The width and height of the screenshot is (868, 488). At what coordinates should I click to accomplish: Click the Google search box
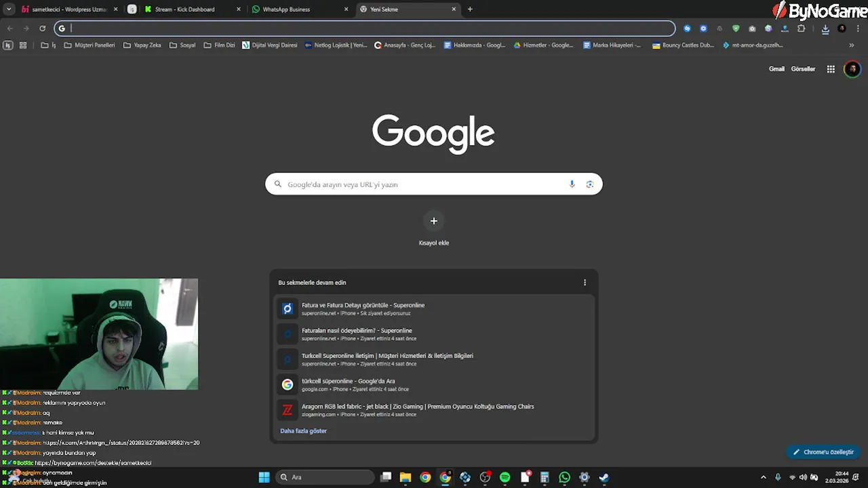pos(434,184)
